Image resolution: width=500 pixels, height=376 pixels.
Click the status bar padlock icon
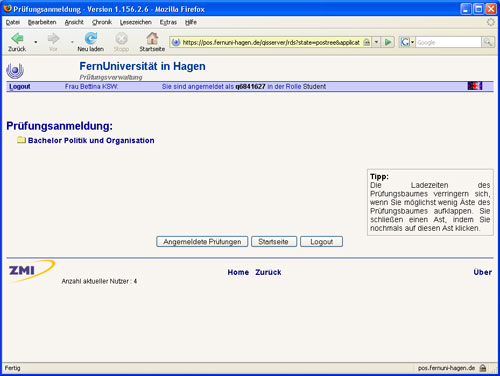pyautogui.click(x=483, y=368)
